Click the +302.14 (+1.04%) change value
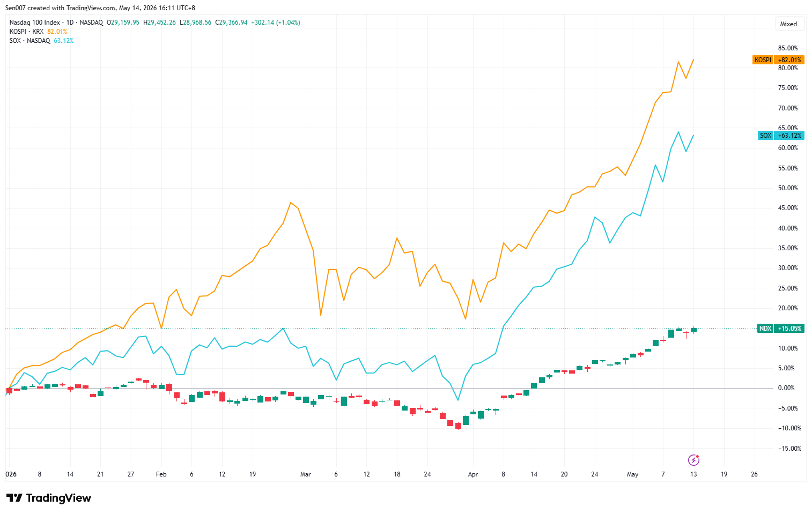The height and width of the screenshot is (514, 812). click(276, 23)
